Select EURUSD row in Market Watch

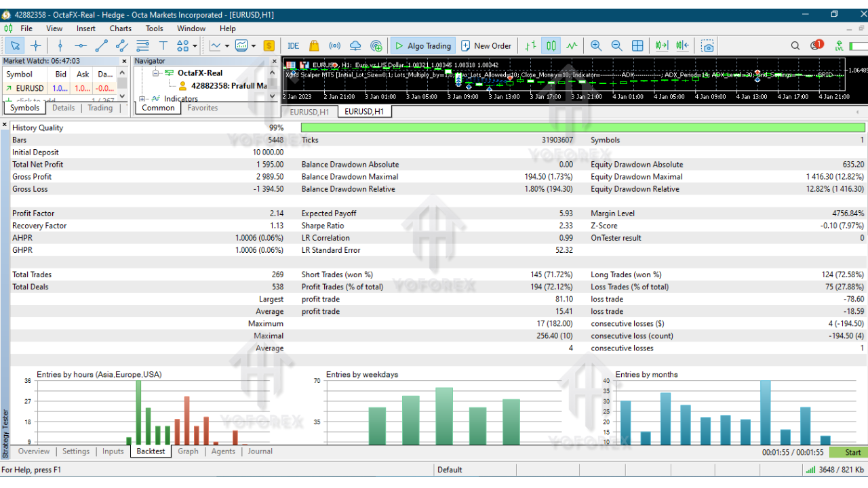(30, 88)
